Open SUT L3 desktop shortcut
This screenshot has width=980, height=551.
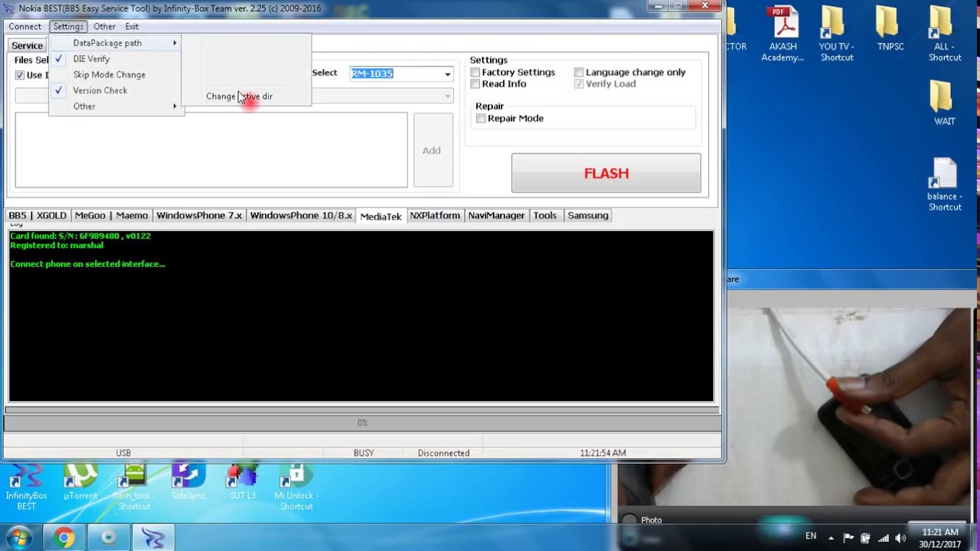pyautogui.click(x=242, y=482)
